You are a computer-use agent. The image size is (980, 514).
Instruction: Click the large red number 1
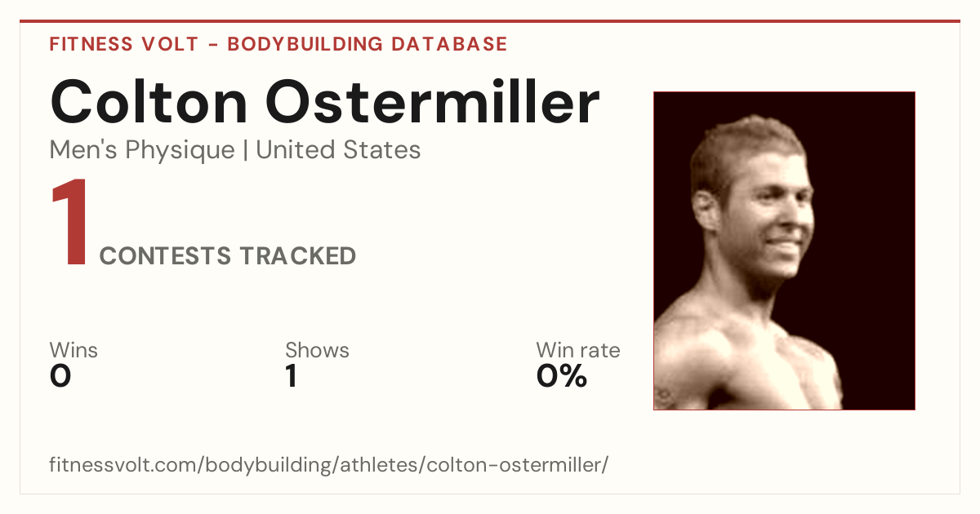(70, 224)
